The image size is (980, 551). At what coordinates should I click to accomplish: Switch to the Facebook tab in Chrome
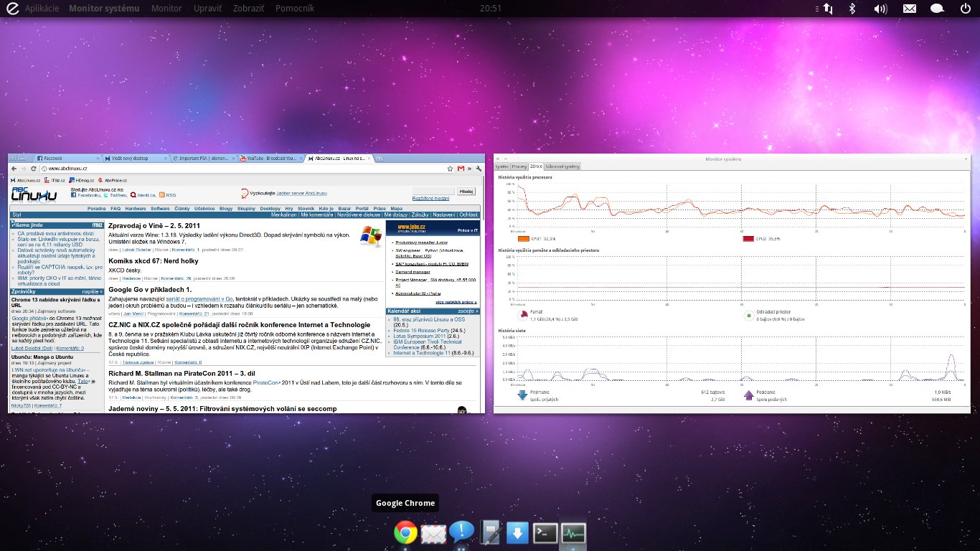(x=67, y=158)
